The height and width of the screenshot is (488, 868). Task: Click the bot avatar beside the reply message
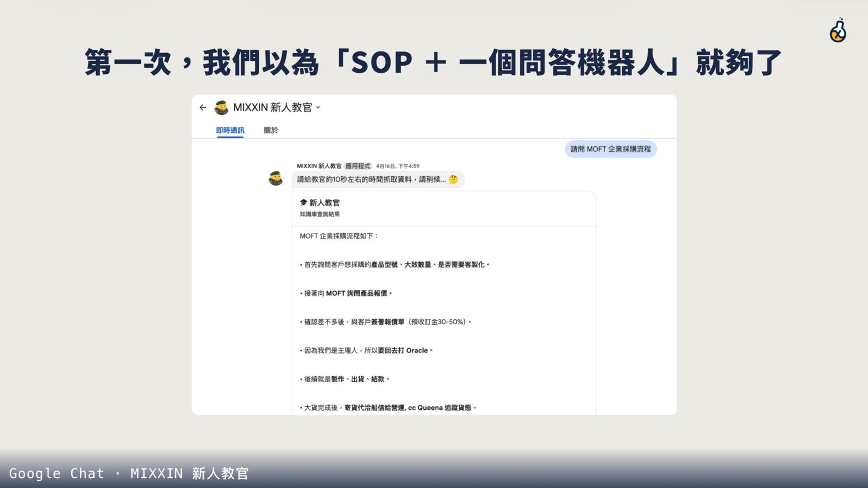[x=276, y=178]
